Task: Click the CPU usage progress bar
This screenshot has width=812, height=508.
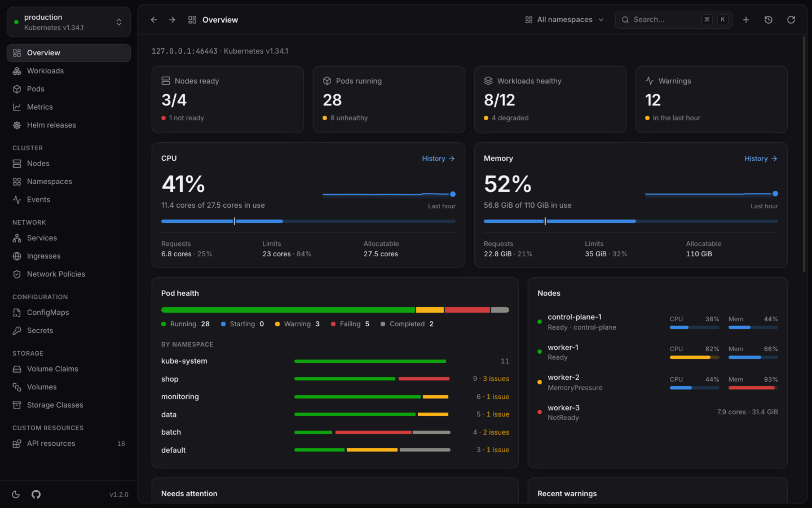Action: coord(308,221)
